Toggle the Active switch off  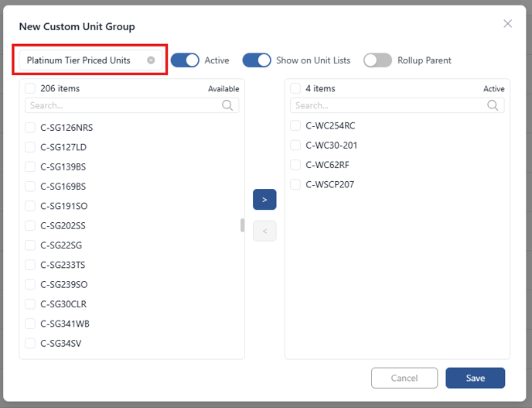[x=185, y=60]
